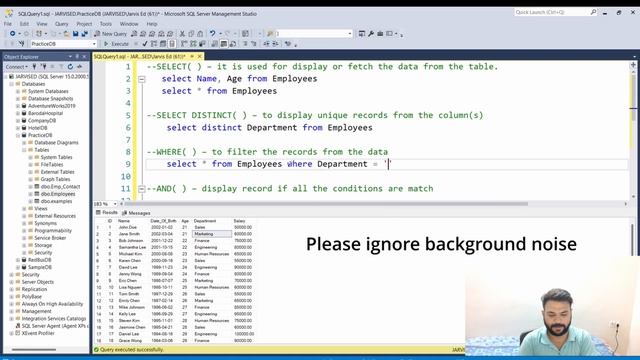Click the Save All icon in the toolbar
This screenshot has height=360, width=640.
tap(84, 34)
